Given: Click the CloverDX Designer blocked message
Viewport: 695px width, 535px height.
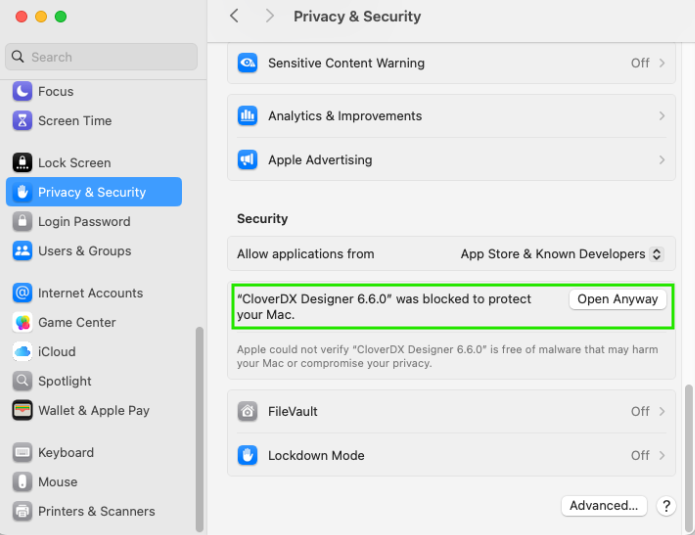Looking at the screenshot, I should click(x=384, y=307).
